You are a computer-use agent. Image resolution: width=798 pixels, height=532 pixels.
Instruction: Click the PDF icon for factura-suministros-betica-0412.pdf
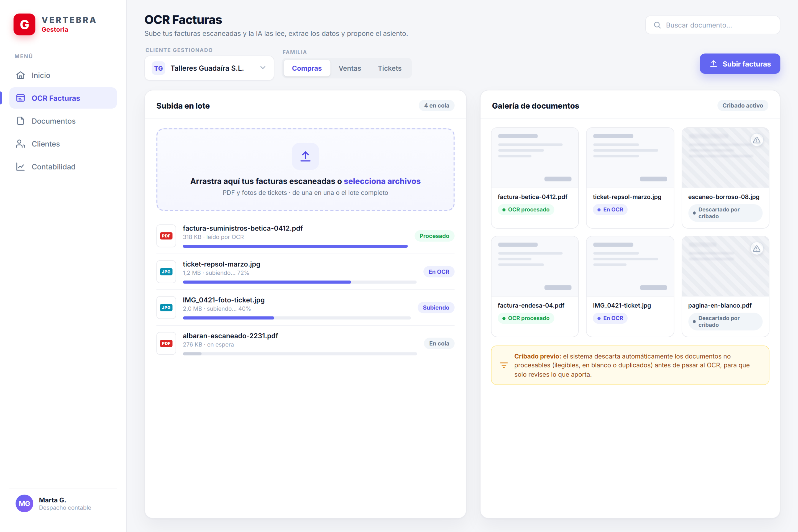[x=166, y=236]
